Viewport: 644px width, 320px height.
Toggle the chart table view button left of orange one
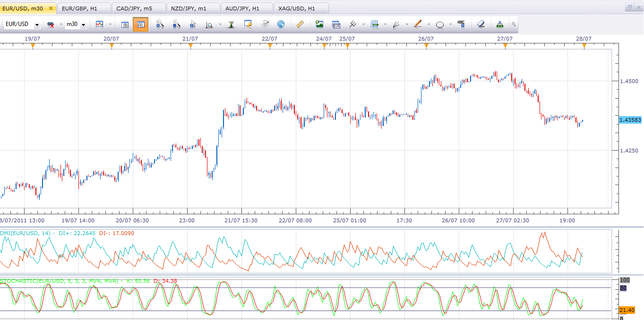point(125,25)
